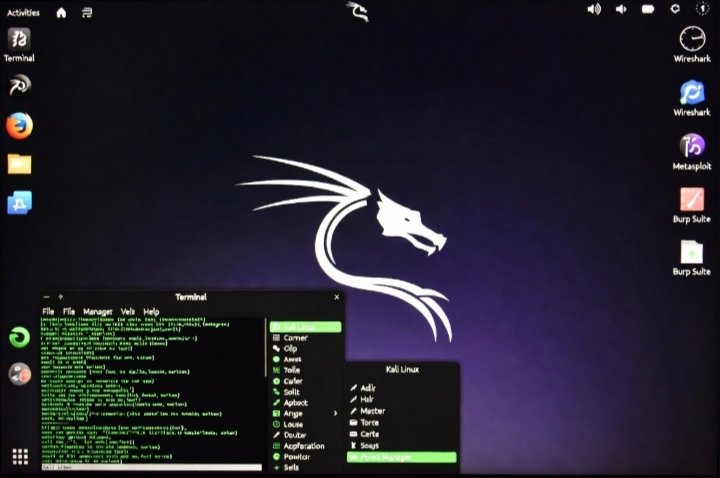Launch the Kali dragon swirl dock icon
This screenshot has width=720, height=478.
point(19,85)
